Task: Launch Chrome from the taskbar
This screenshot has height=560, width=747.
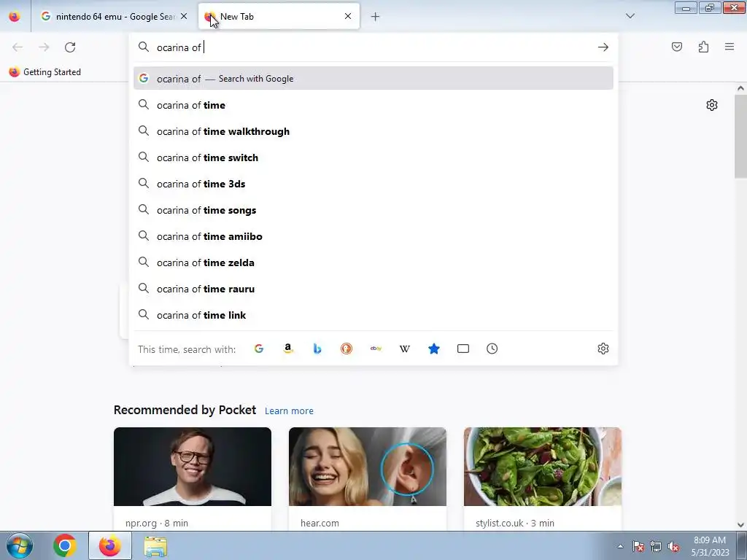Action: [65, 545]
